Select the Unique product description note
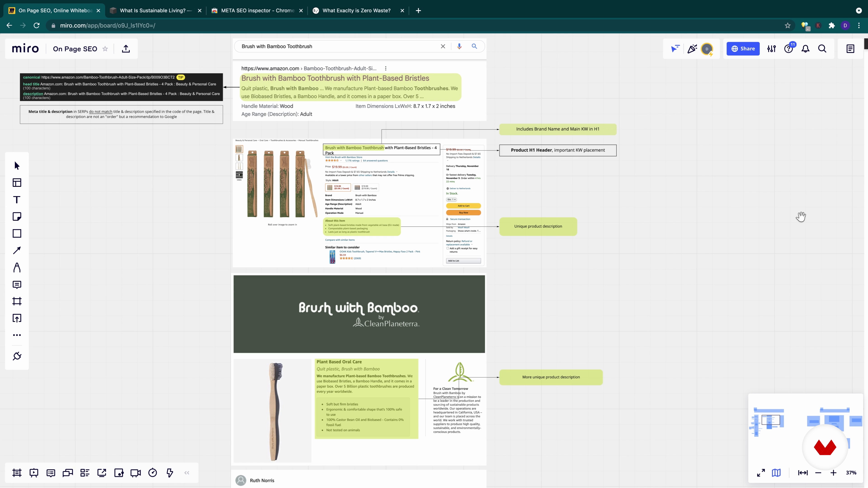Image resolution: width=868 pixels, height=488 pixels. 538,226
